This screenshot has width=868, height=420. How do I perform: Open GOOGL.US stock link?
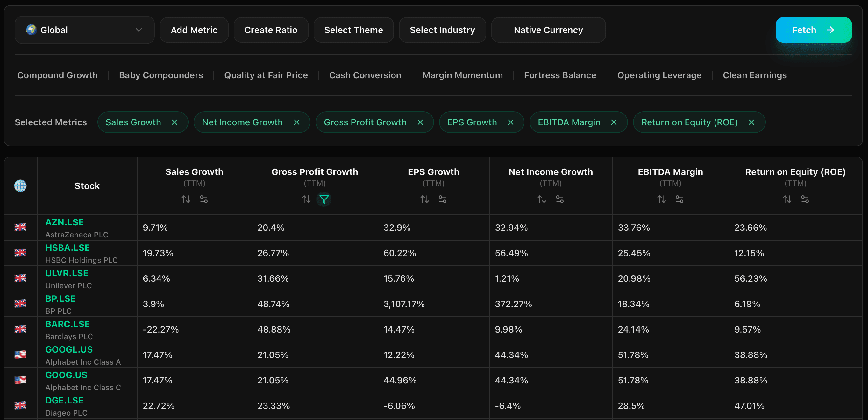coord(69,350)
